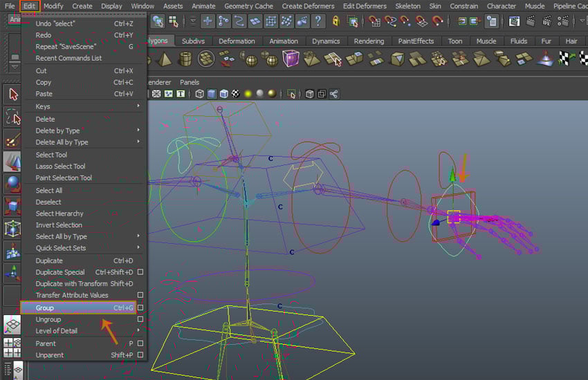Click the yellow center manipulator handle at the wrist
Image resolution: width=588 pixels, height=380 pixels.
pyautogui.click(x=454, y=217)
